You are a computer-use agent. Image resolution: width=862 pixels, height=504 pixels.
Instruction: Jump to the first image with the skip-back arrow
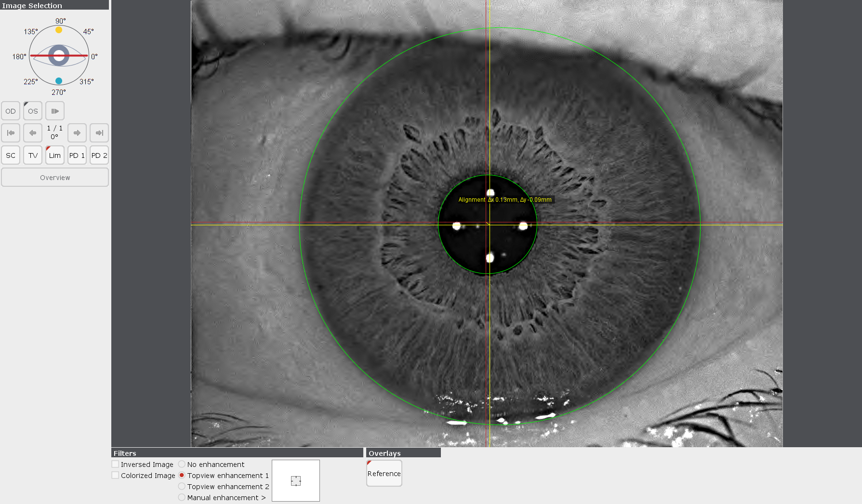[11, 132]
